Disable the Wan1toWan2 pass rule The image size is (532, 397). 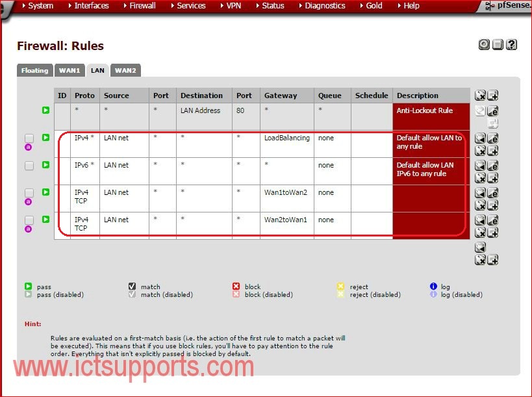(x=46, y=192)
